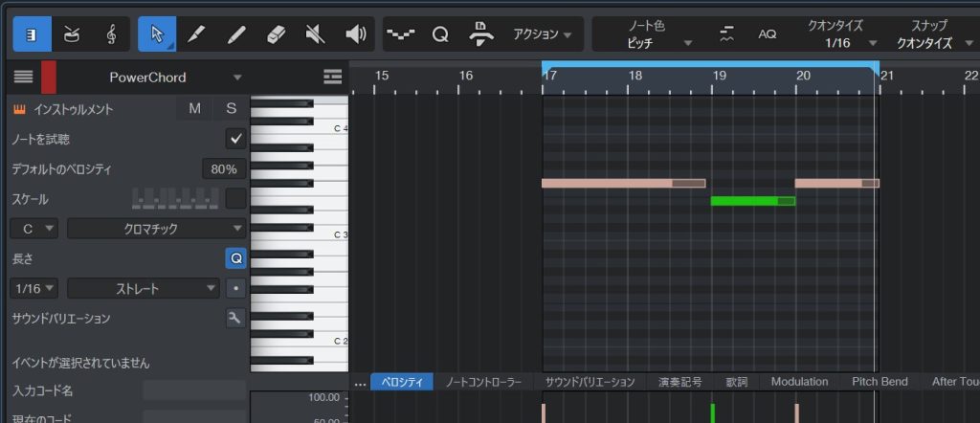Switch to the drum editor view

(72, 34)
